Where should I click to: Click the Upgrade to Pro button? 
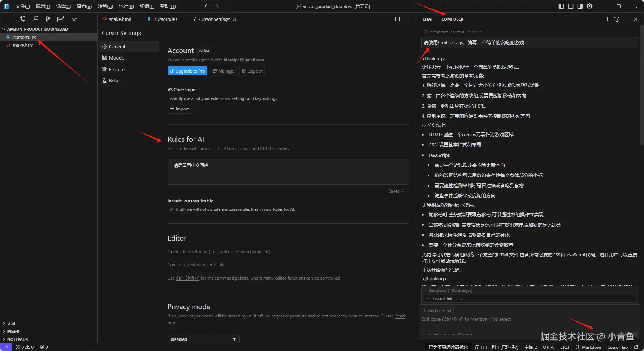187,71
